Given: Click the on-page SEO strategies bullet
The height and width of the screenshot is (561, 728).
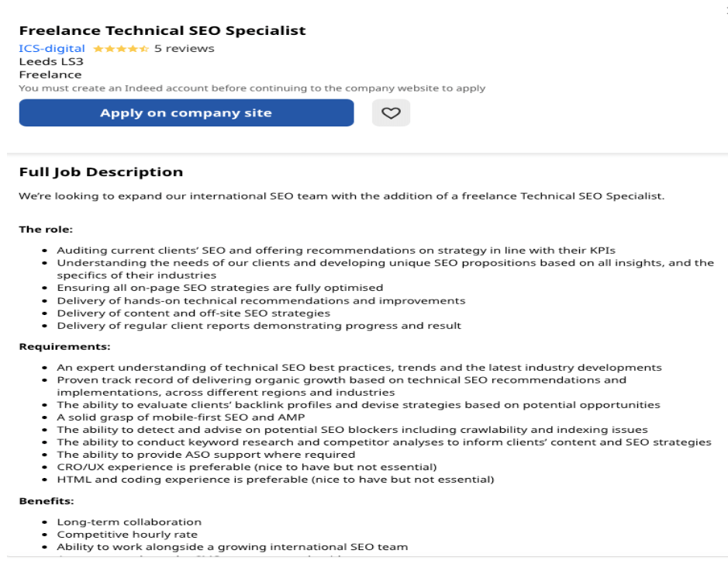Looking at the screenshot, I should pyautogui.click(x=219, y=288).
